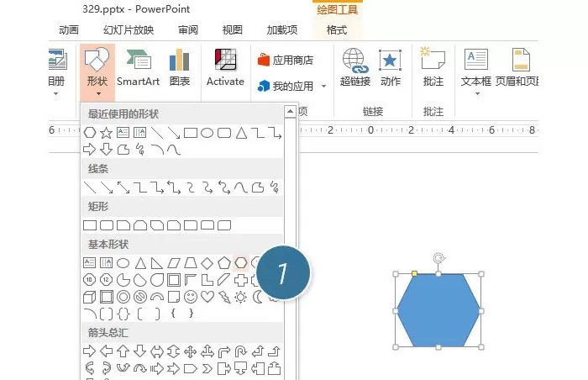The width and height of the screenshot is (588, 380).
Task: Choose rounded rectangle in 矩形 section
Action: [x=107, y=225]
